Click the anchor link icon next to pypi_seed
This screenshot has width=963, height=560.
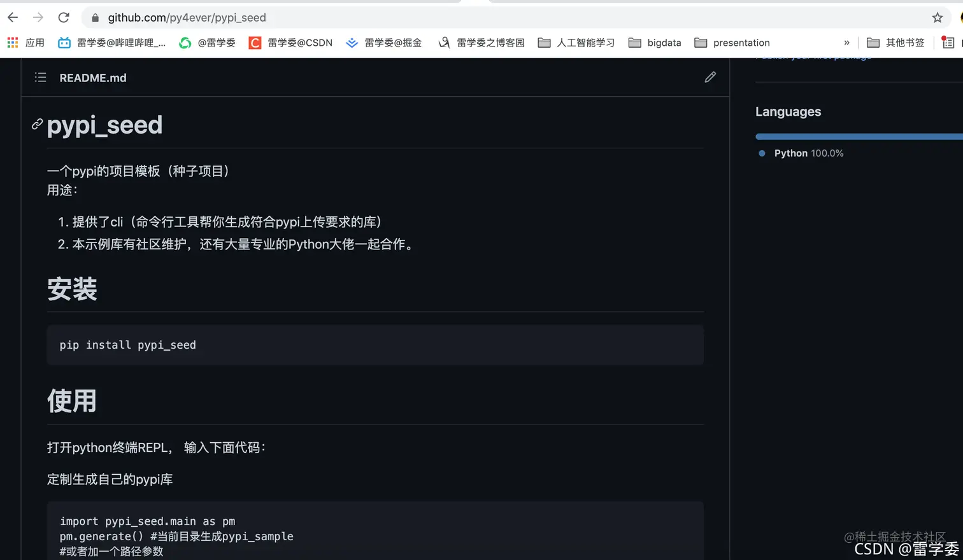(36, 125)
